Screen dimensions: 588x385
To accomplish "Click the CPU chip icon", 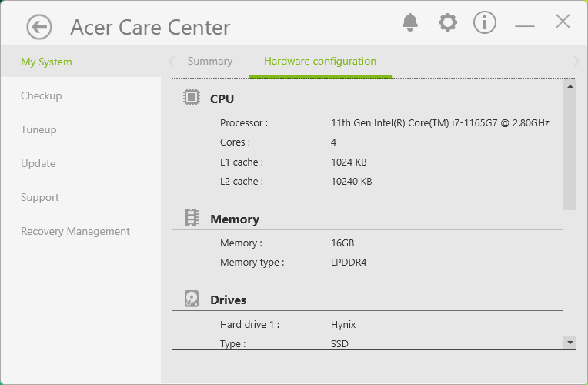I will (192, 98).
